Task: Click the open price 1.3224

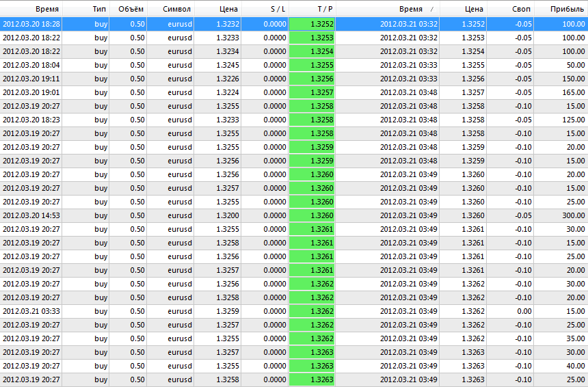Action: click(228, 92)
